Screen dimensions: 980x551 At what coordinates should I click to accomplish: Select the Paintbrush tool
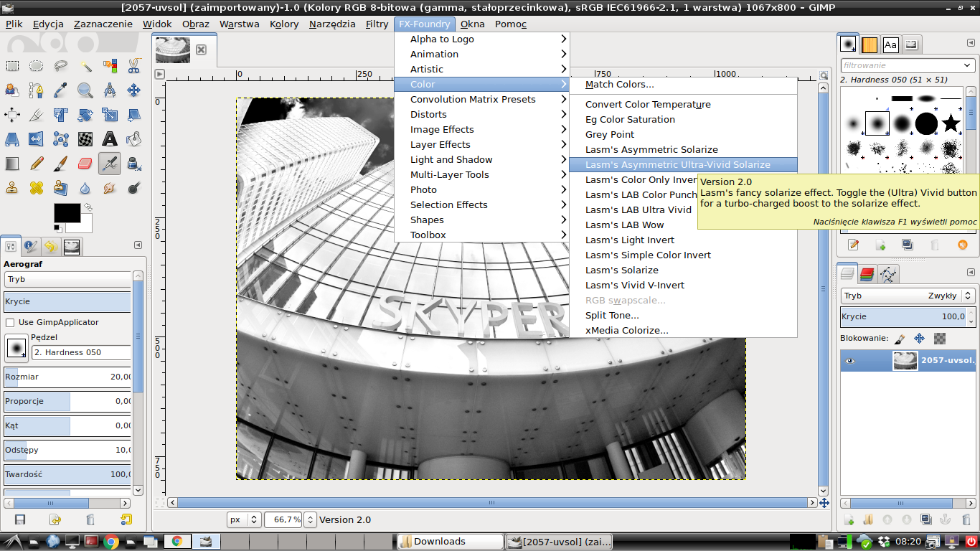tap(61, 164)
